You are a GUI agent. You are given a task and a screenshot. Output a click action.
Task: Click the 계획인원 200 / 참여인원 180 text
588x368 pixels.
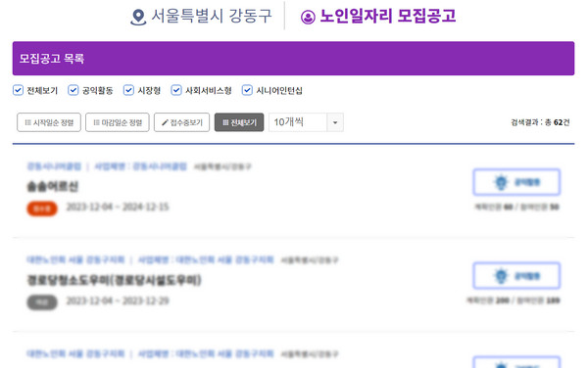[514, 300]
